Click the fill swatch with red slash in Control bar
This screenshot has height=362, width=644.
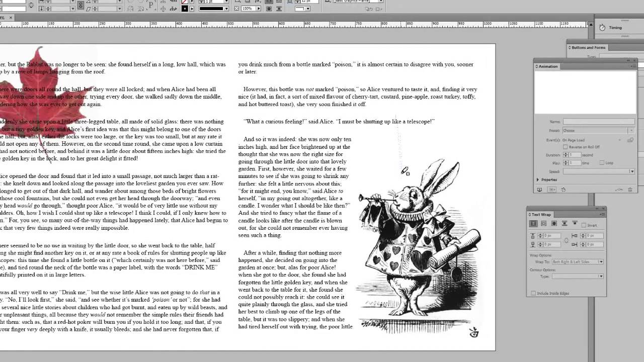tap(185, 2)
